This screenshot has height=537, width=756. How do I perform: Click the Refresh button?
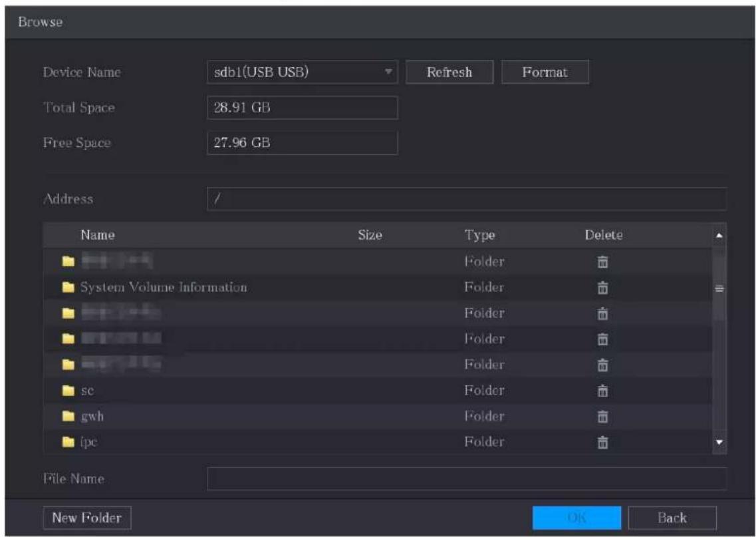click(x=449, y=73)
